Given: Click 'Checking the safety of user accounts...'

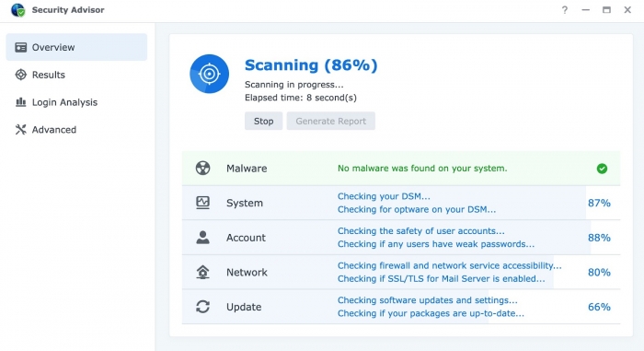Looking at the screenshot, I should tap(421, 231).
